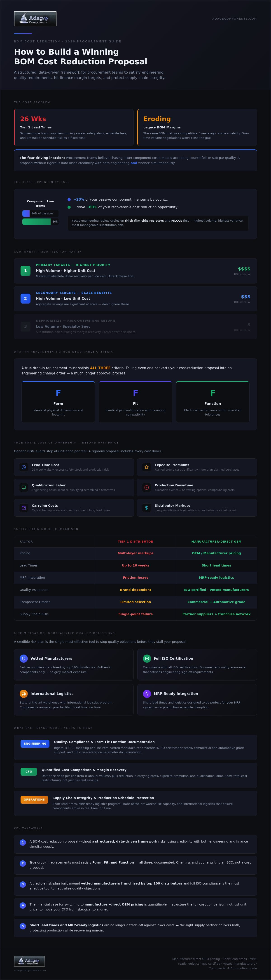The height and width of the screenshot is (980, 271).
Task: Click the star icon beside Expedite Premiums
Action: [147, 467]
